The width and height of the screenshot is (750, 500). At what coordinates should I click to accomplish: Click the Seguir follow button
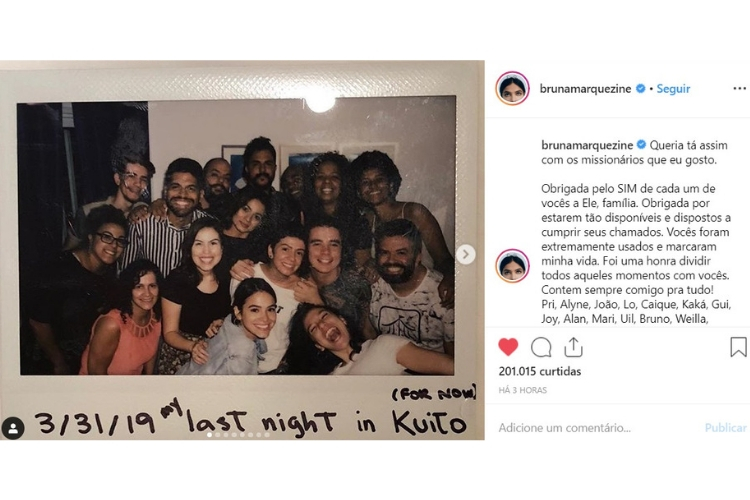[x=673, y=89]
